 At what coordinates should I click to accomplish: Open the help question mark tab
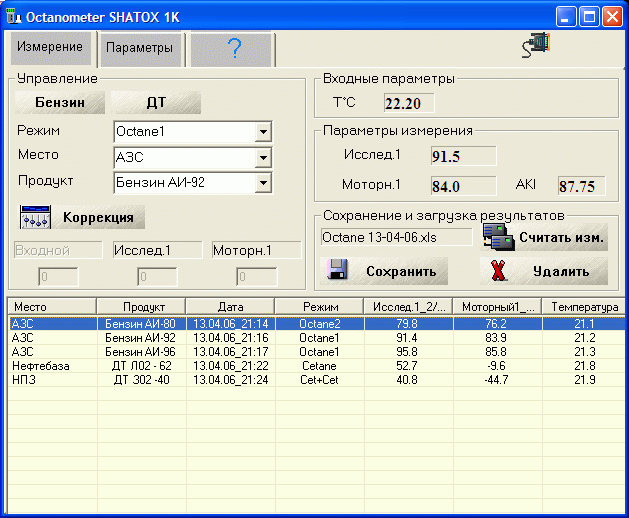233,49
